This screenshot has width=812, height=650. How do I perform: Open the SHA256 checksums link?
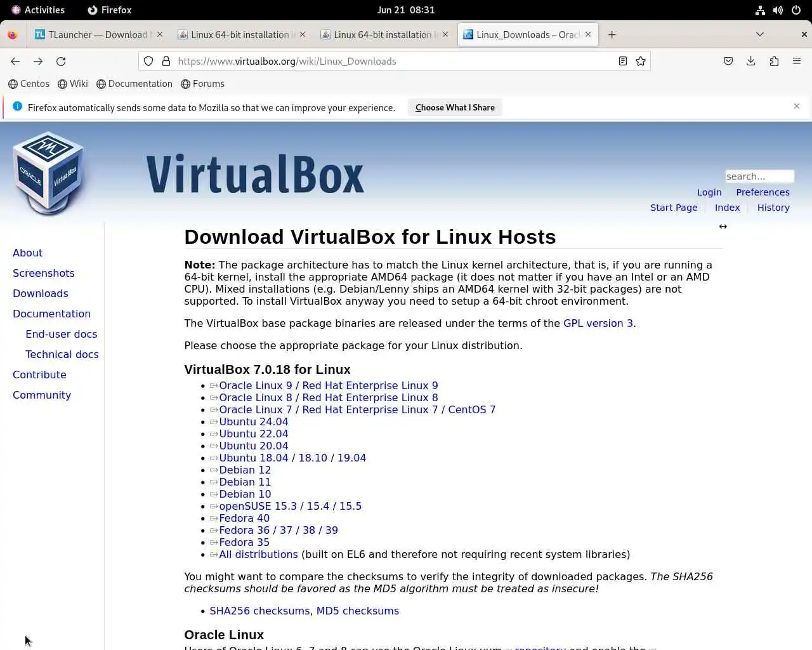259,611
